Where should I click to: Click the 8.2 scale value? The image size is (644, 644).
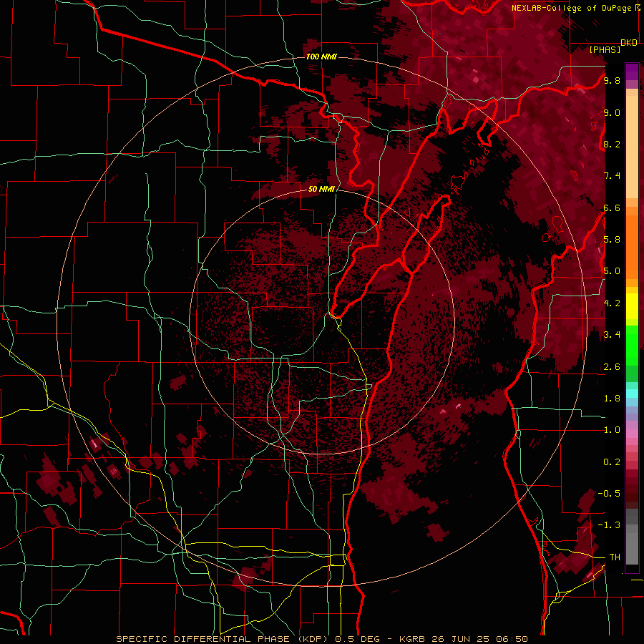coord(612,144)
